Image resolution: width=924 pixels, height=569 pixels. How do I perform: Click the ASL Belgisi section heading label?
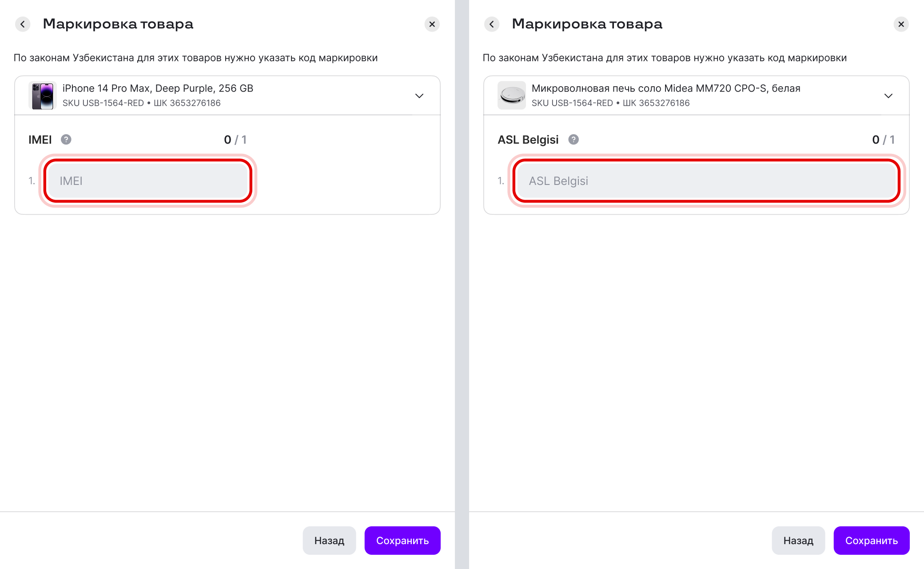click(x=528, y=140)
